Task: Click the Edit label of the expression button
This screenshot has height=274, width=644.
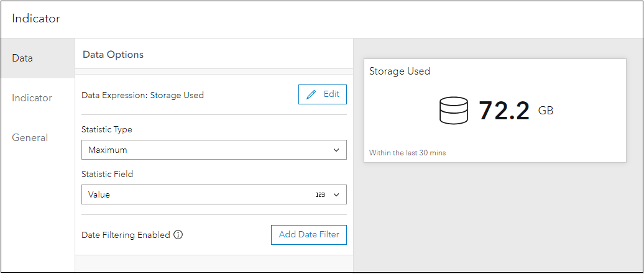Action: 331,94
